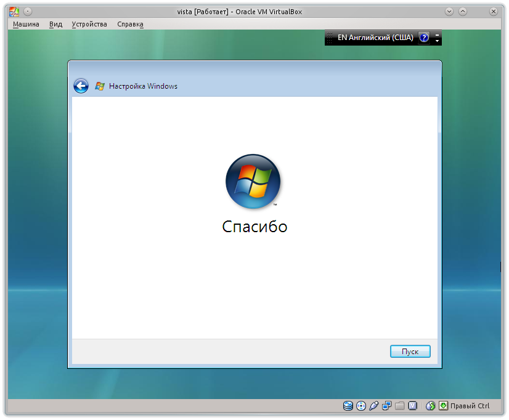Click the back arrow in Настройка Windows
Screen dimensions: 509x420
[x=81, y=86]
